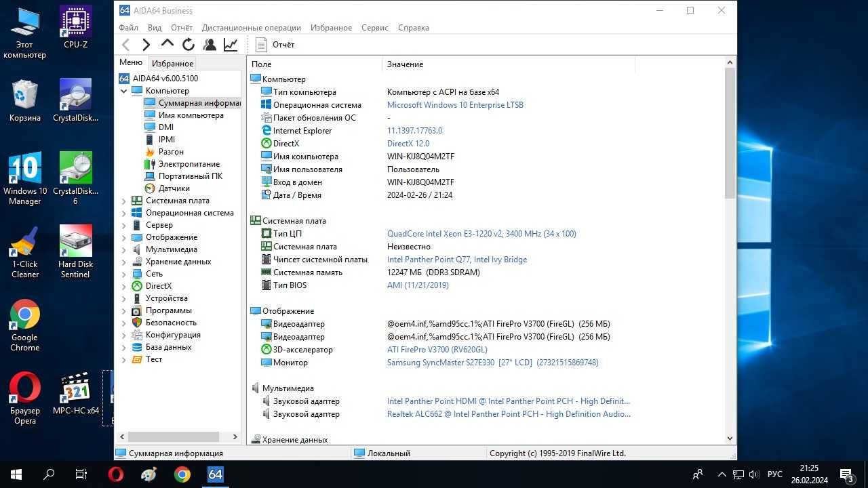
Task: Open QuadCore Intel Xeon E3-1220 v2 link
Action: [x=481, y=234]
